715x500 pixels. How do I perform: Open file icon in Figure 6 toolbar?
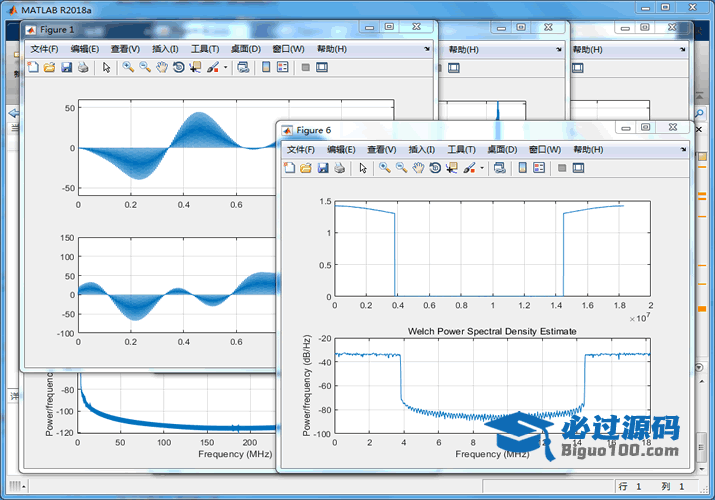(x=306, y=168)
